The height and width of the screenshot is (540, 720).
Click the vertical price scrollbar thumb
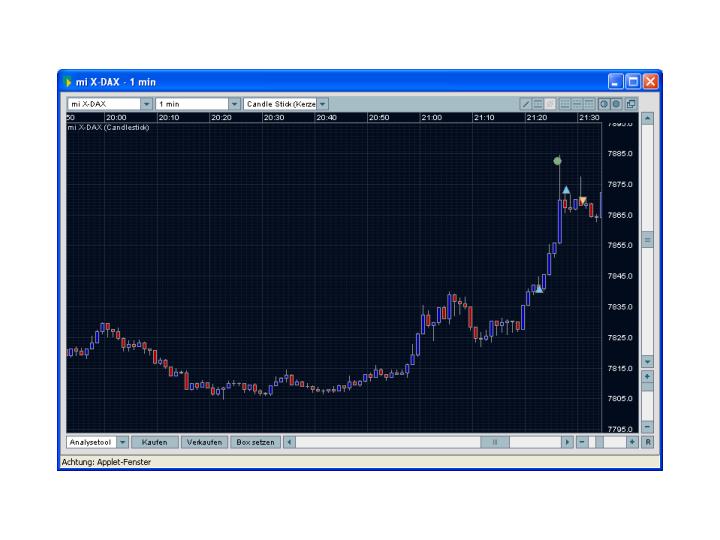pyautogui.click(x=647, y=240)
